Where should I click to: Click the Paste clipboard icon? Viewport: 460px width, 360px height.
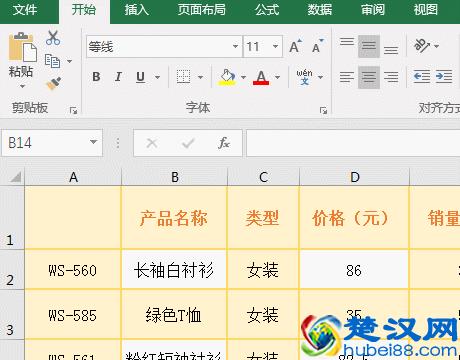[x=22, y=47]
